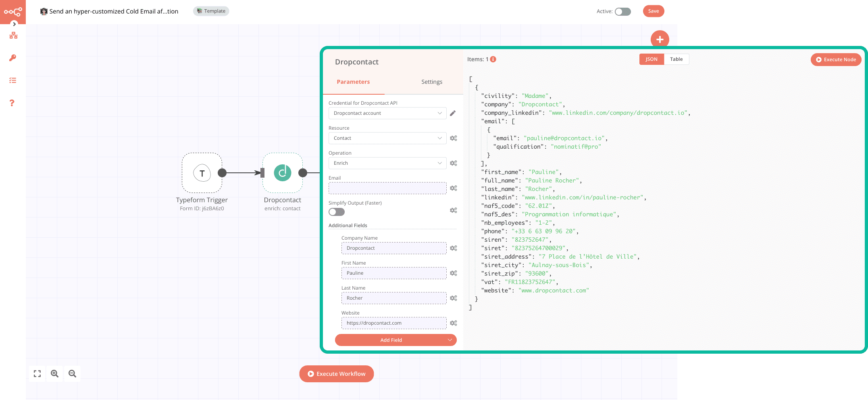The image size is (868, 400).
Task: Run the Execute Node button
Action: [836, 60]
